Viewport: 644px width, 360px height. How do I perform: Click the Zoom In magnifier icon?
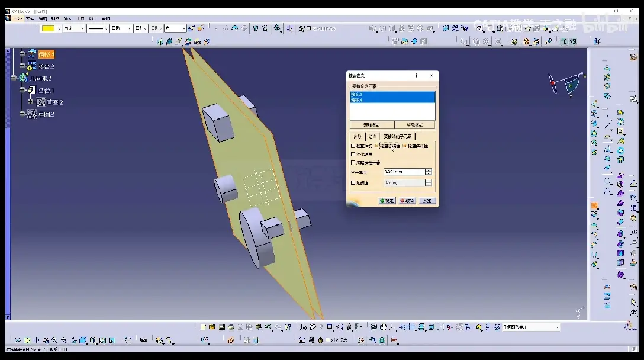click(x=54, y=340)
